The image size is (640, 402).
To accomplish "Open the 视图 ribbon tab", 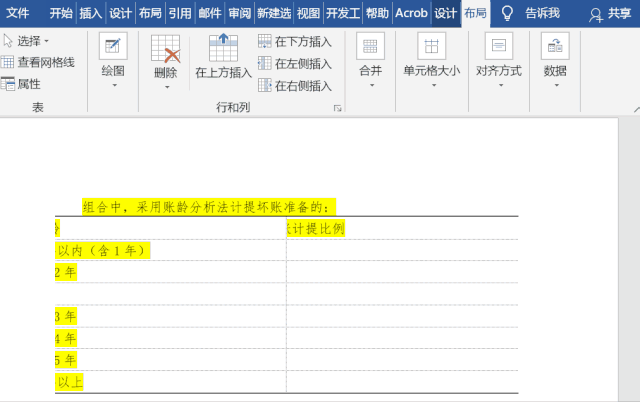I will [308, 13].
